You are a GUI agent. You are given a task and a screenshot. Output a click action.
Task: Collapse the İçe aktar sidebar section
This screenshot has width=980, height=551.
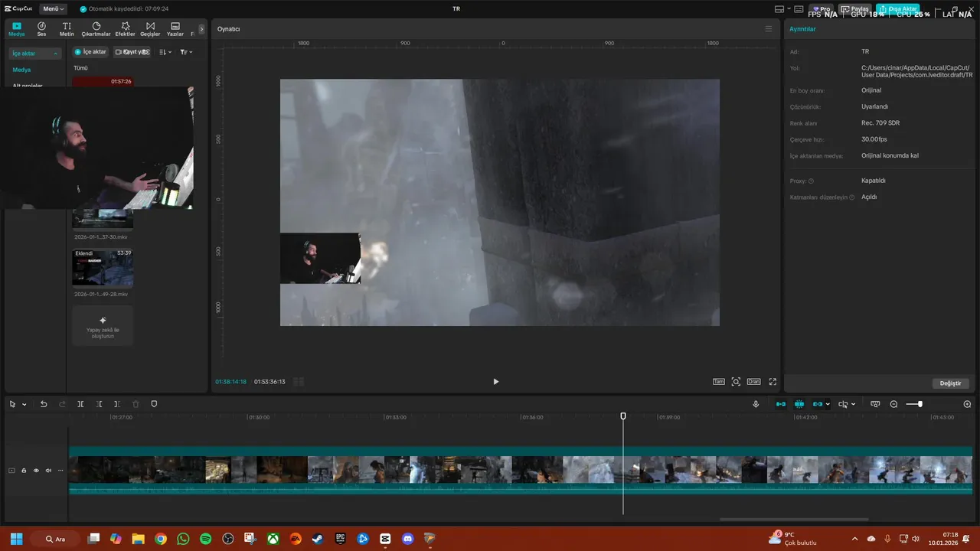pyautogui.click(x=34, y=54)
